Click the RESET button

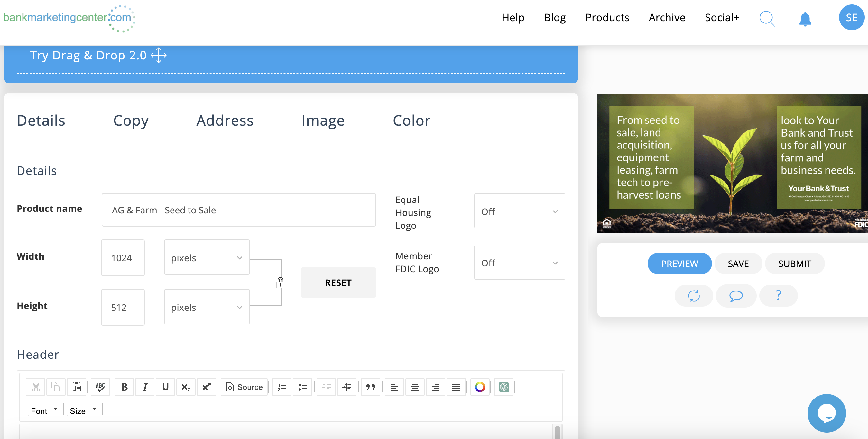(x=338, y=283)
